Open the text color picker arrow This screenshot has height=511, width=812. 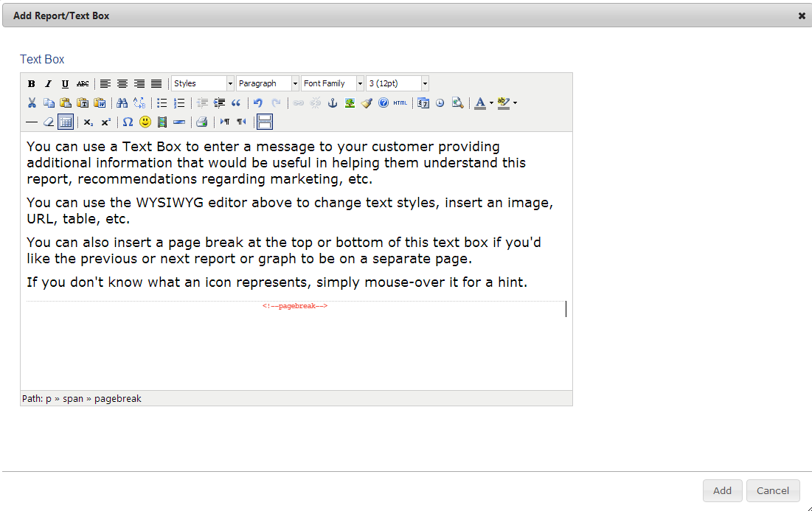[x=491, y=103]
